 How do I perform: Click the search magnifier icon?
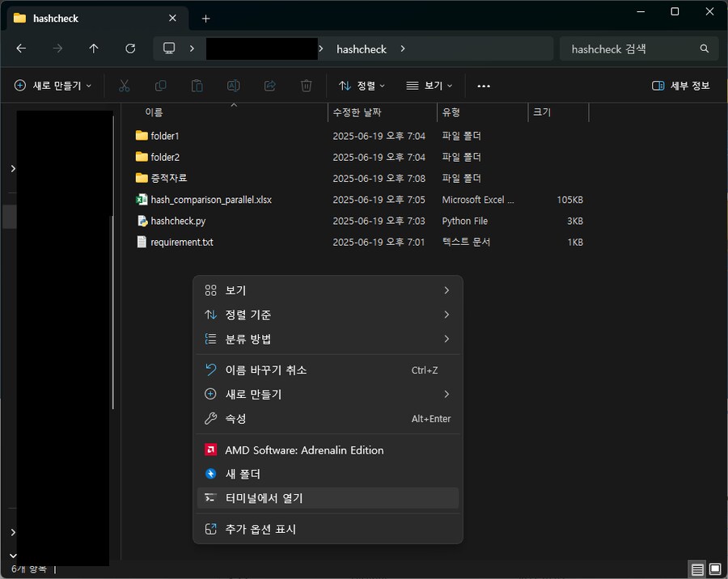[x=705, y=49]
